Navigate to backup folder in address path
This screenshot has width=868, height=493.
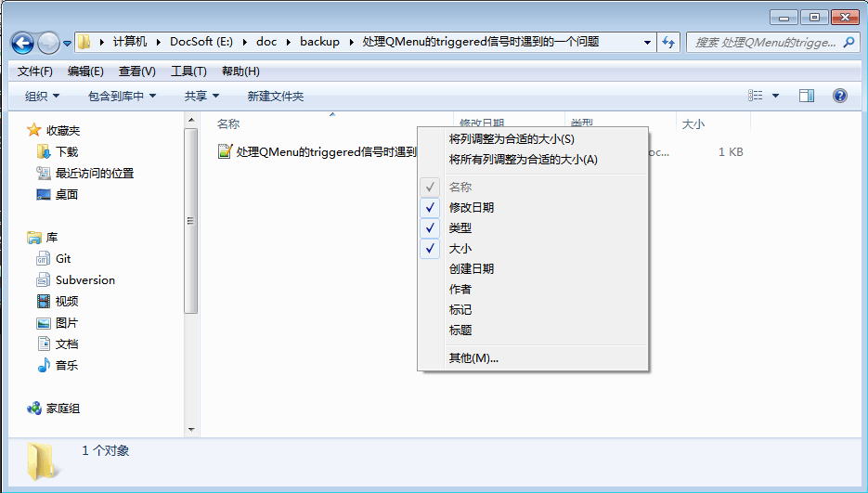(319, 42)
